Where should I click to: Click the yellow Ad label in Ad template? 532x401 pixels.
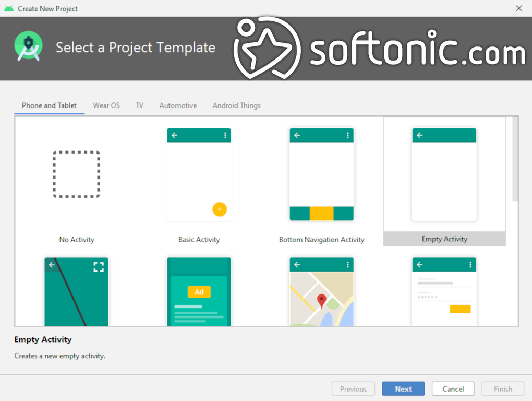tap(199, 292)
